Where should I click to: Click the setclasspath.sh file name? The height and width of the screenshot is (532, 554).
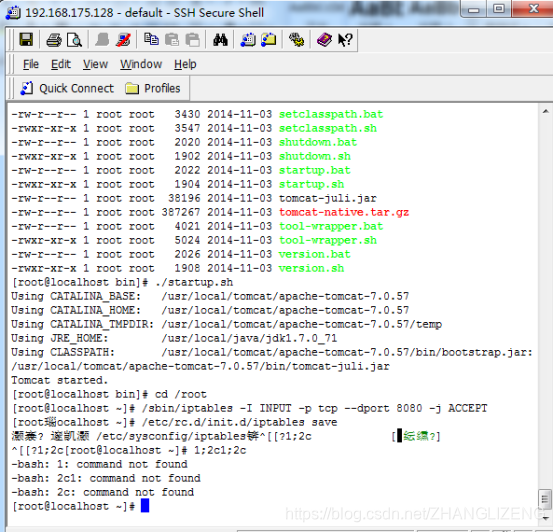coord(328,128)
